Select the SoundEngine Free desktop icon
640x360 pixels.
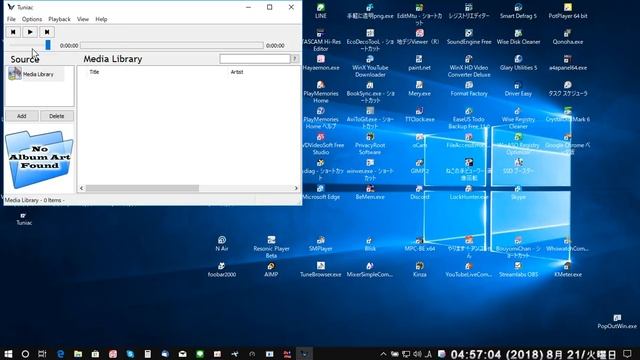click(469, 37)
